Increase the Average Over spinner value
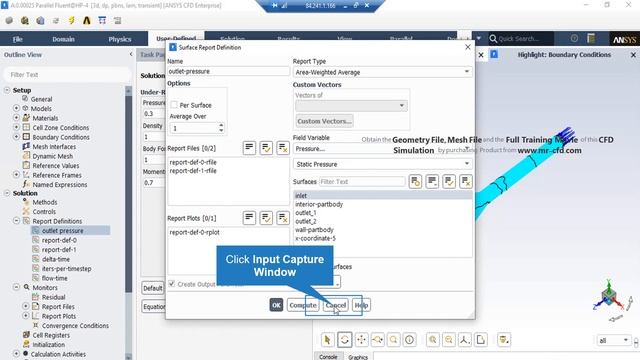The width and height of the screenshot is (640, 360). tap(221, 125)
